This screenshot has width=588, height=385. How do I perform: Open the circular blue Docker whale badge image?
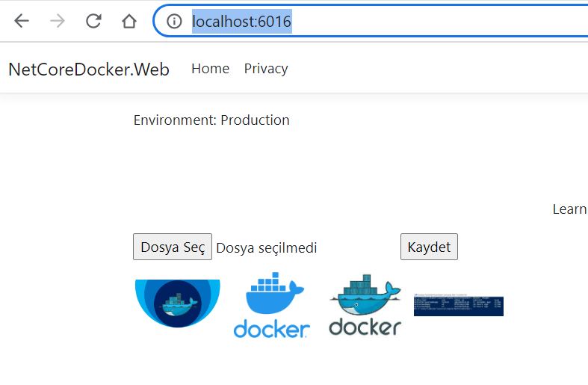(x=177, y=304)
